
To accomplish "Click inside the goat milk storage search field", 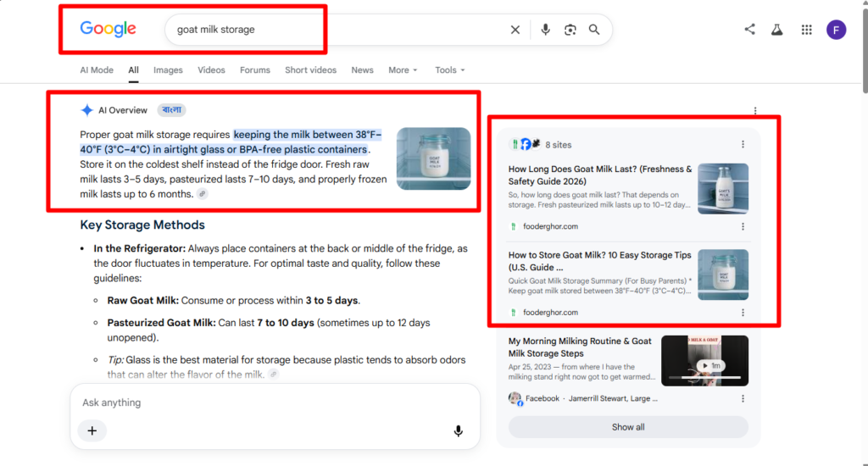I will (x=337, y=30).
